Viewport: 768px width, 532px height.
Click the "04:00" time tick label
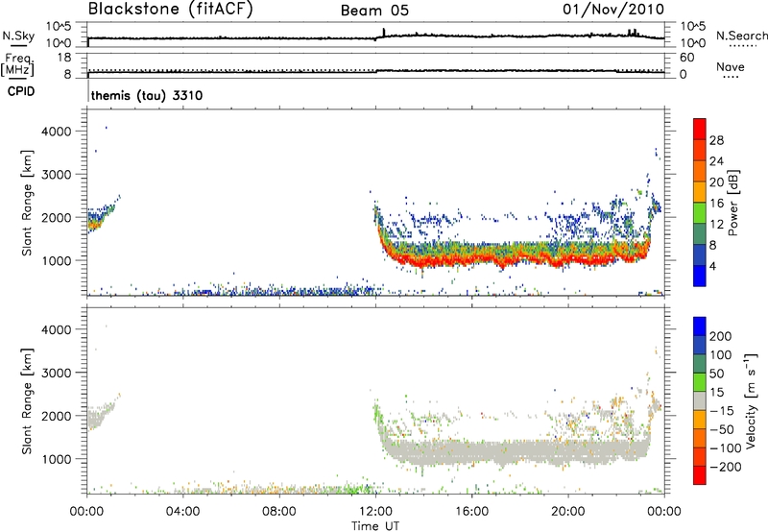(182, 512)
